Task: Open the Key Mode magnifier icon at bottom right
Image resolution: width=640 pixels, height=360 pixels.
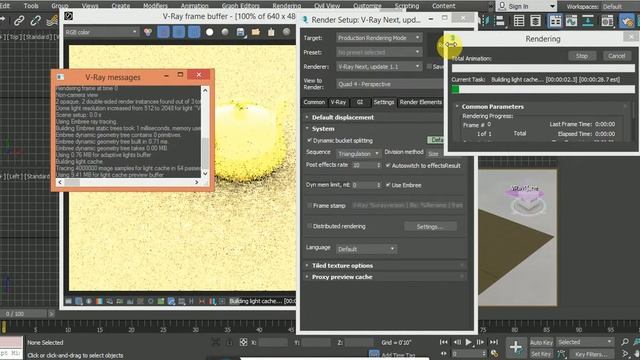Action: [624, 342]
